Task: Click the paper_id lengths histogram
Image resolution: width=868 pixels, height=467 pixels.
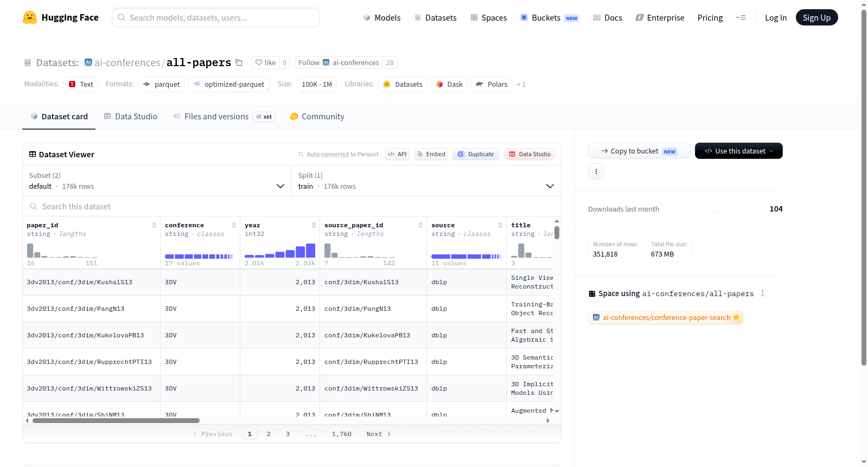Action: click(x=62, y=250)
